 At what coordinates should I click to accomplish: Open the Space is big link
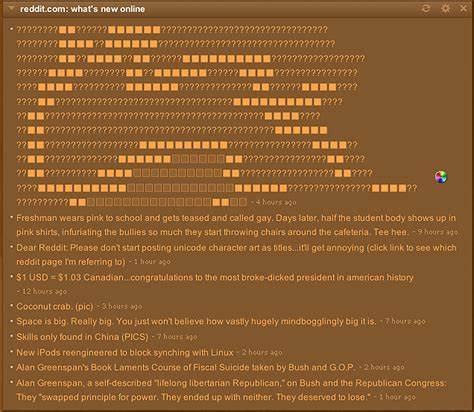pyautogui.click(x=196, y=321)
